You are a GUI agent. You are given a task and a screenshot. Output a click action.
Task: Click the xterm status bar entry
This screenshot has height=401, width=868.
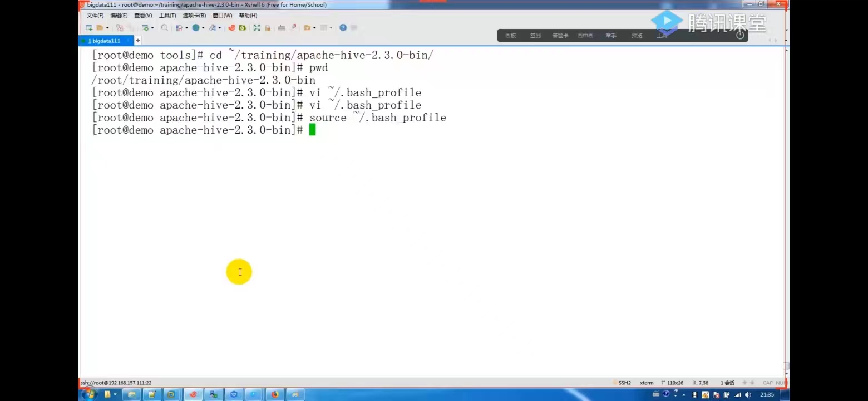coord(647,383)
